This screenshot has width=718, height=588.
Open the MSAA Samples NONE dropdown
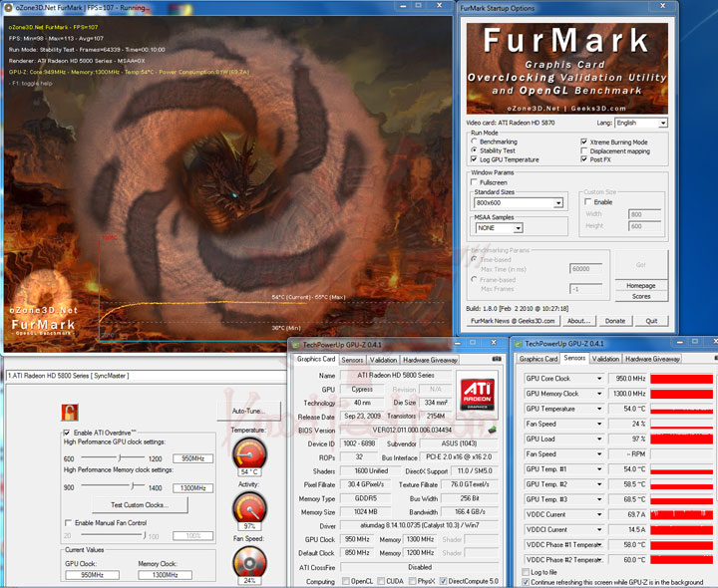(518, 228)
